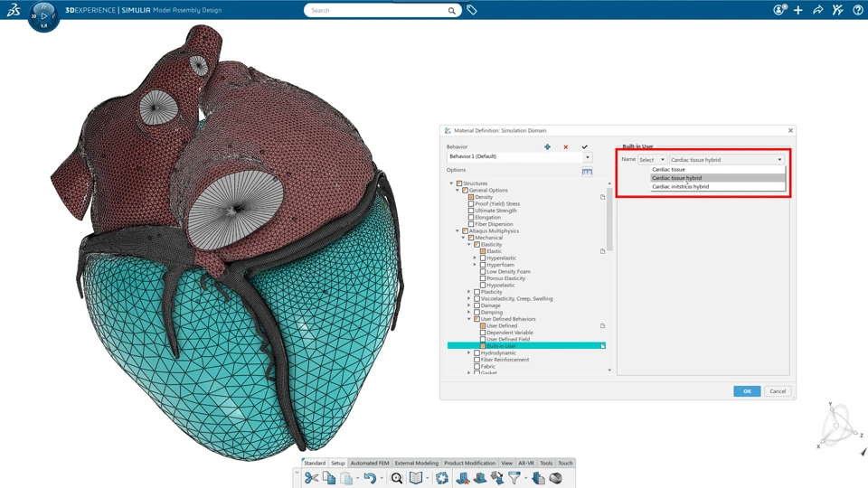The width and height of the screenshot is (868, 488).
Task: Click the circular update arrows icon
Action: click(442, 478)
